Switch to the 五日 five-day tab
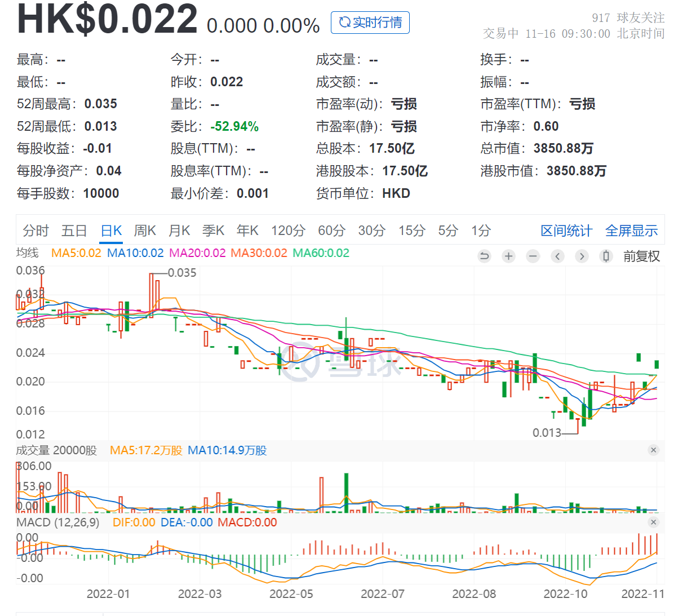Screen dimensions: 678x616 click(74, 231)
